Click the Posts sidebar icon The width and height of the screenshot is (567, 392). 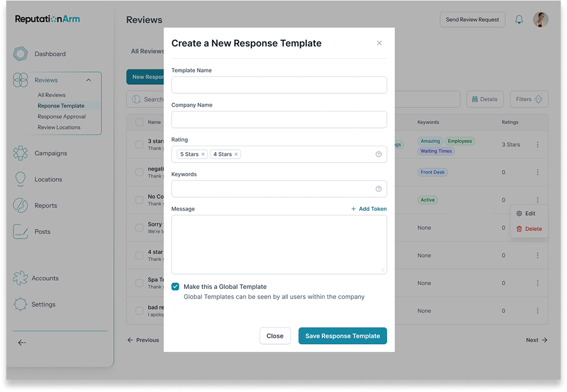pos(21,232)
